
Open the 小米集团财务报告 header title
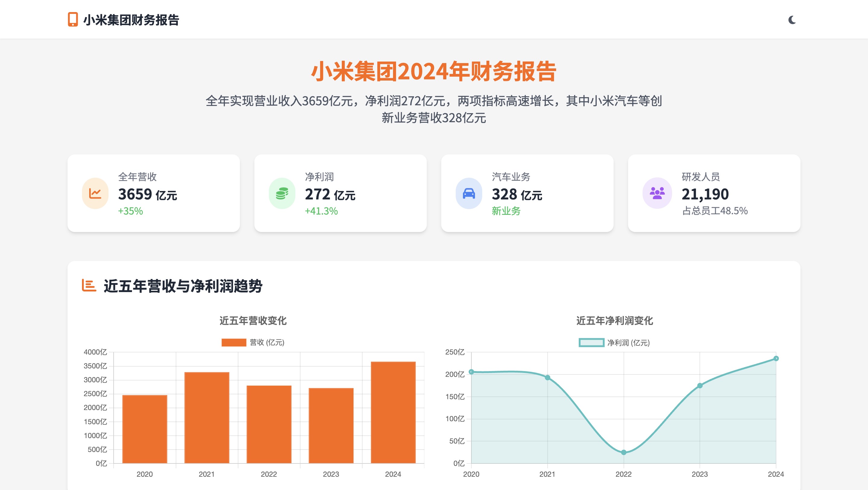131,20
